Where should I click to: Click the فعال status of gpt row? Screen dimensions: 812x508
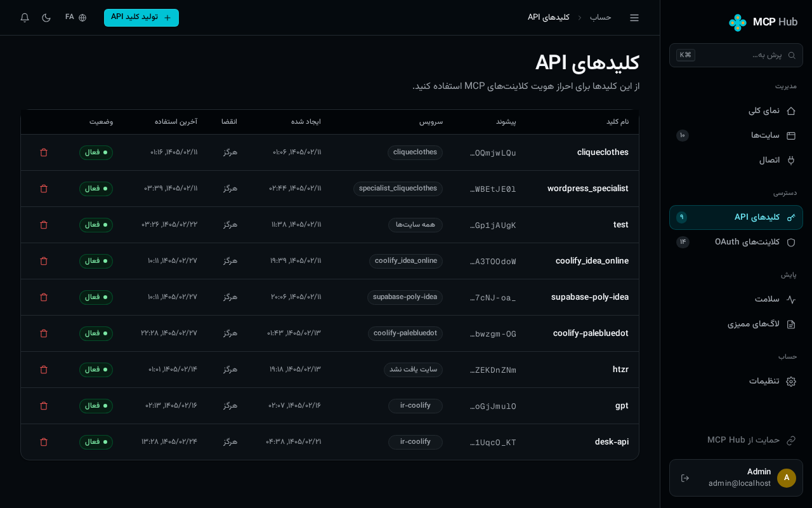tap(96, 406)
